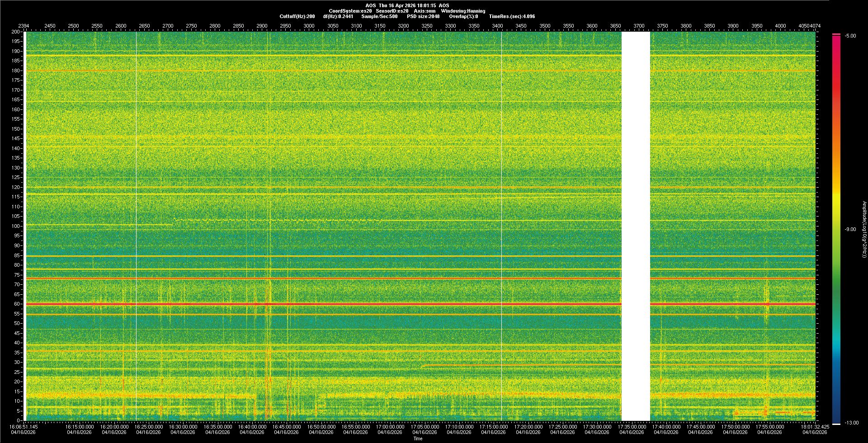This screenshot has width=868, height=443.
Task: Click the vertical Amplitude axis title
Action: 864,230
